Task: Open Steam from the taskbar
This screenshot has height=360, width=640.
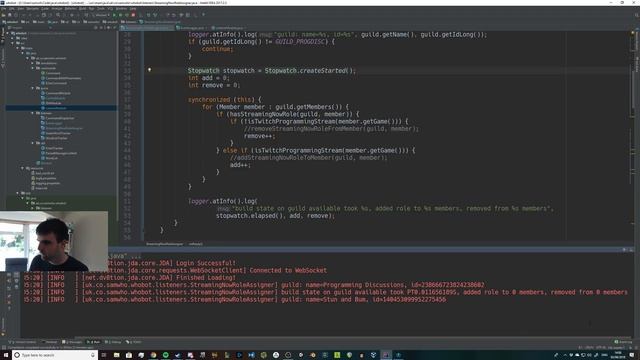Action: tap(178, 355)
